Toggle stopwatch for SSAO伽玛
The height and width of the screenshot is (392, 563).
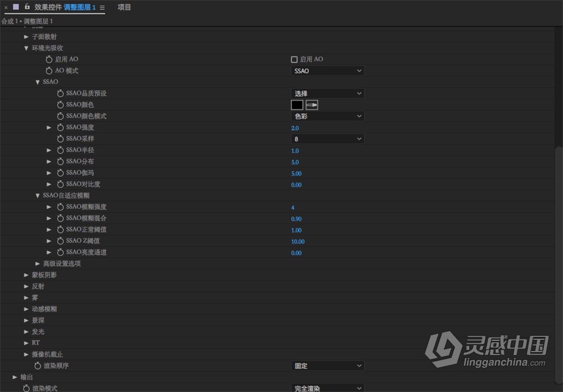pyautogui.click(x=60, y=173)
